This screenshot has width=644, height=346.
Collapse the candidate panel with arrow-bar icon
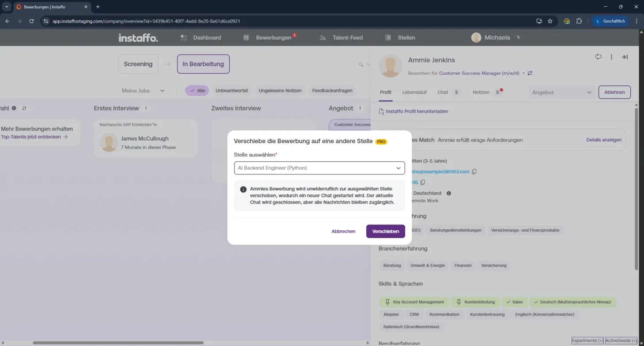(625, 57)
